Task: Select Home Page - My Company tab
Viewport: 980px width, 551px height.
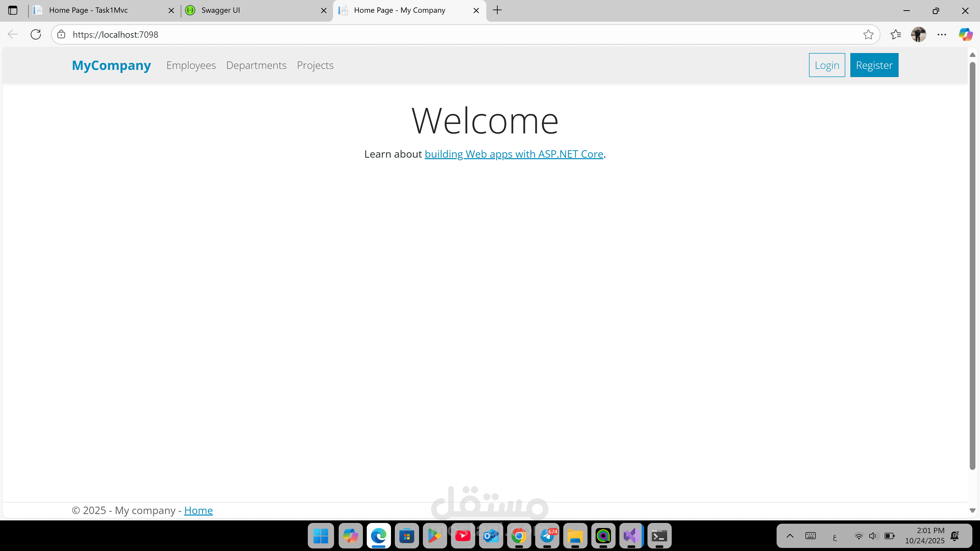Action: coord(409,10)
